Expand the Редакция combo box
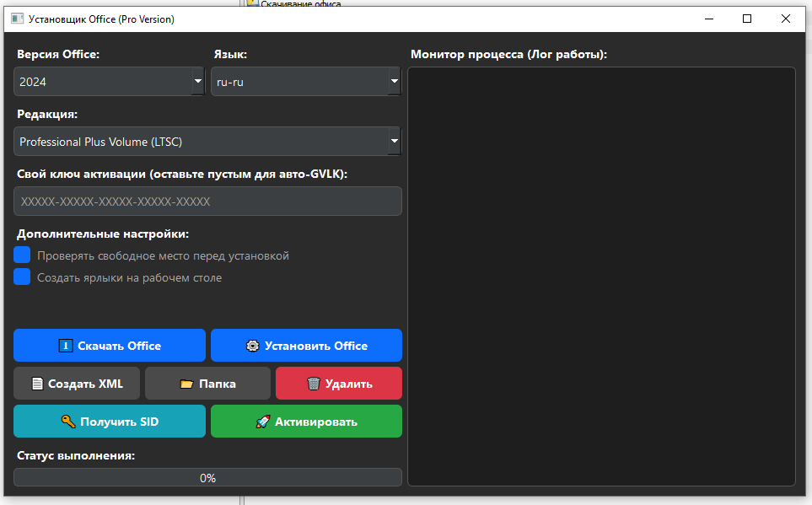 [207, 142]
